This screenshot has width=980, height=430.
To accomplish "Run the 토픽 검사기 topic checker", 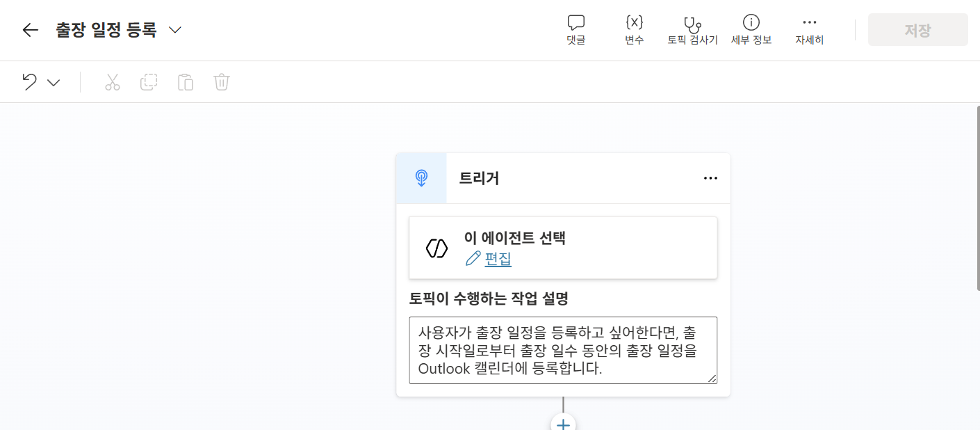I will pyautogui.click(x=692, y=30).
